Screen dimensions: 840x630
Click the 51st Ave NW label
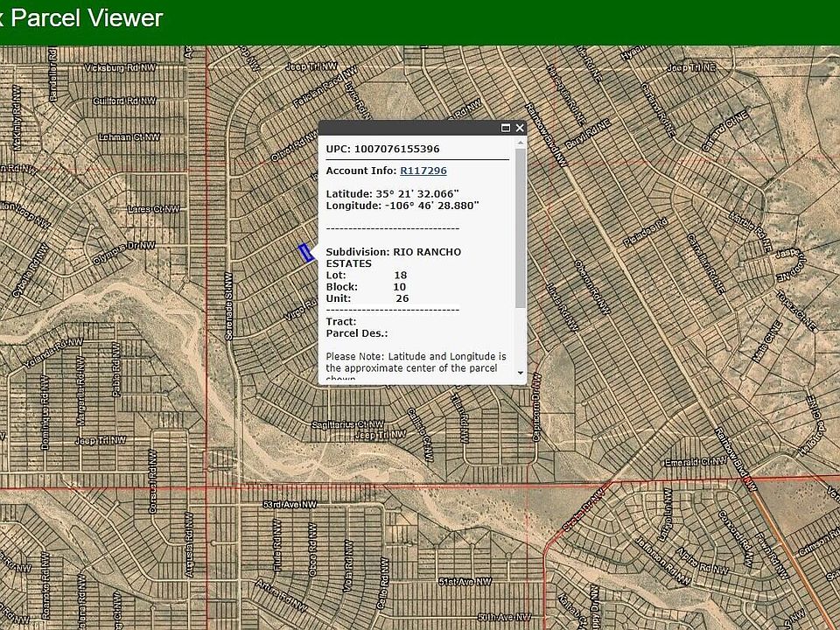pos(465,581)
